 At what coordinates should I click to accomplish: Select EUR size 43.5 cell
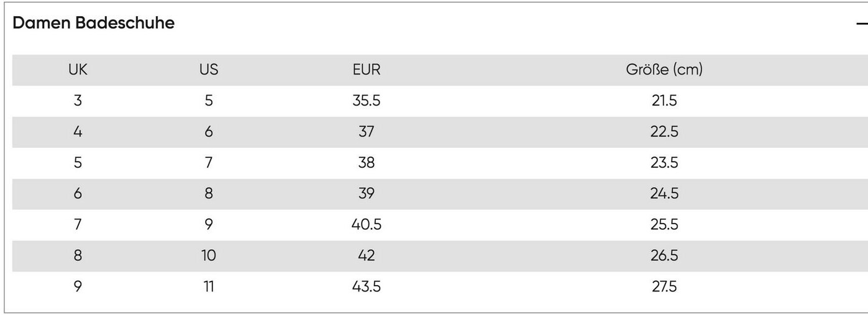coord(366,287)
